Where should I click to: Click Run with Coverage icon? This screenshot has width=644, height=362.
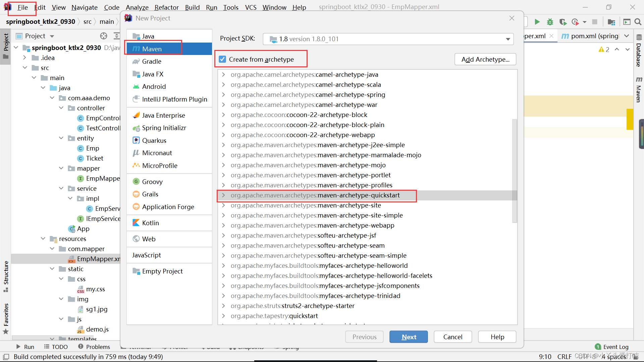coord(563,22)
